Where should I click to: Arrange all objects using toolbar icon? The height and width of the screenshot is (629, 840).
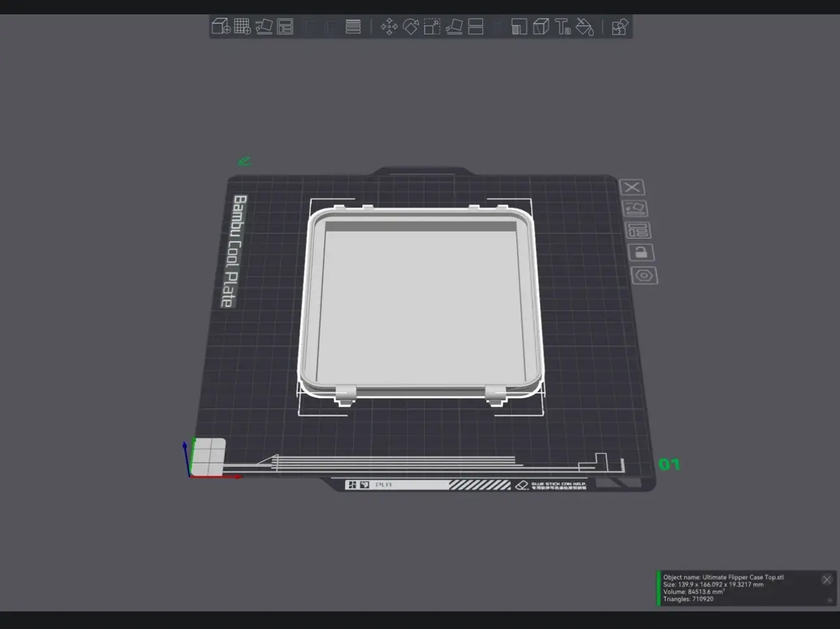(285, 27)
